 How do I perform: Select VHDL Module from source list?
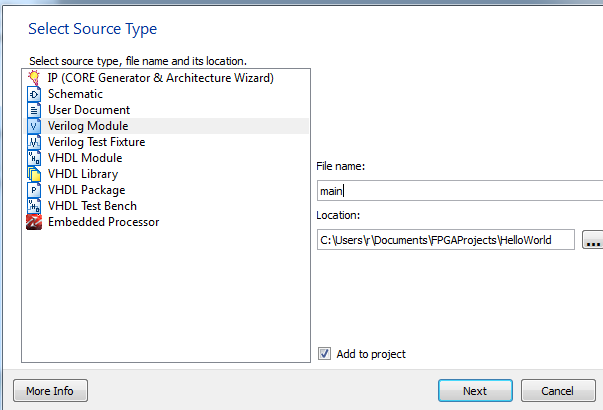click(x=85, y=158)
